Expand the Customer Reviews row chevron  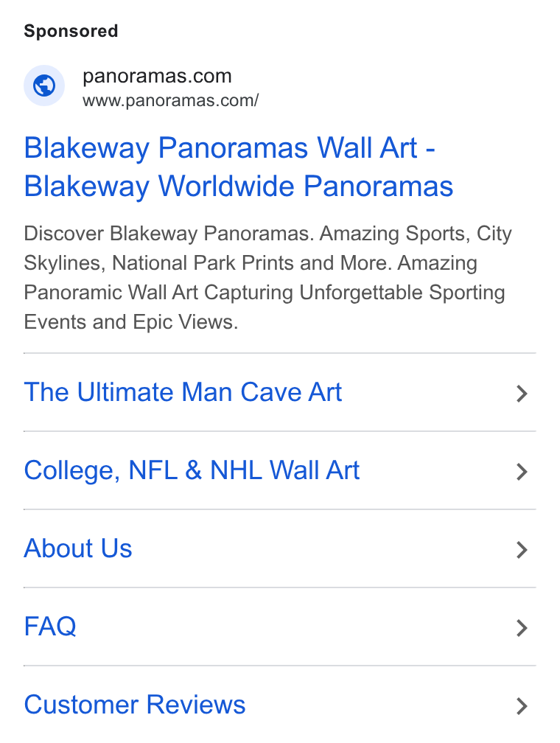point(522,706)
